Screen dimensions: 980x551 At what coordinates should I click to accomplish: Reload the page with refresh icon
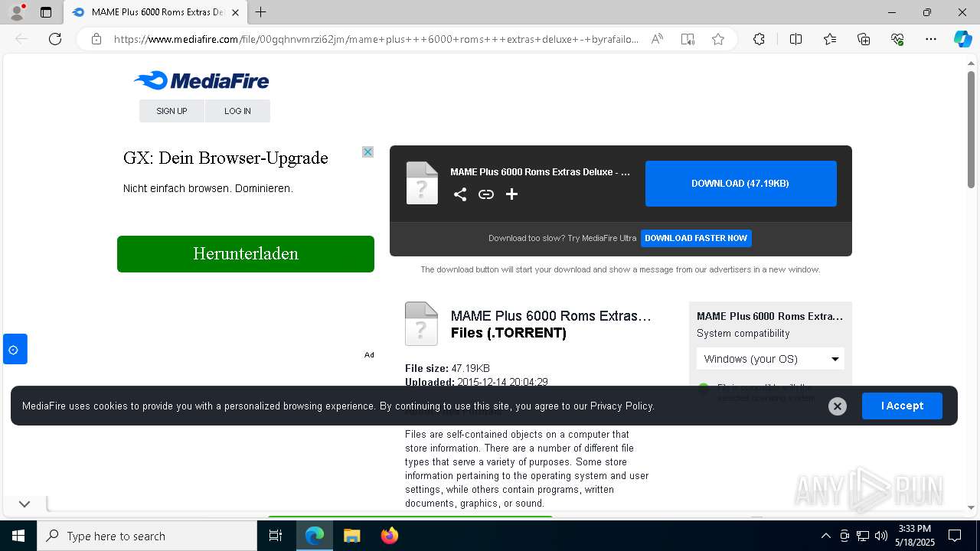pyautogui.click(x=55, y=39)
